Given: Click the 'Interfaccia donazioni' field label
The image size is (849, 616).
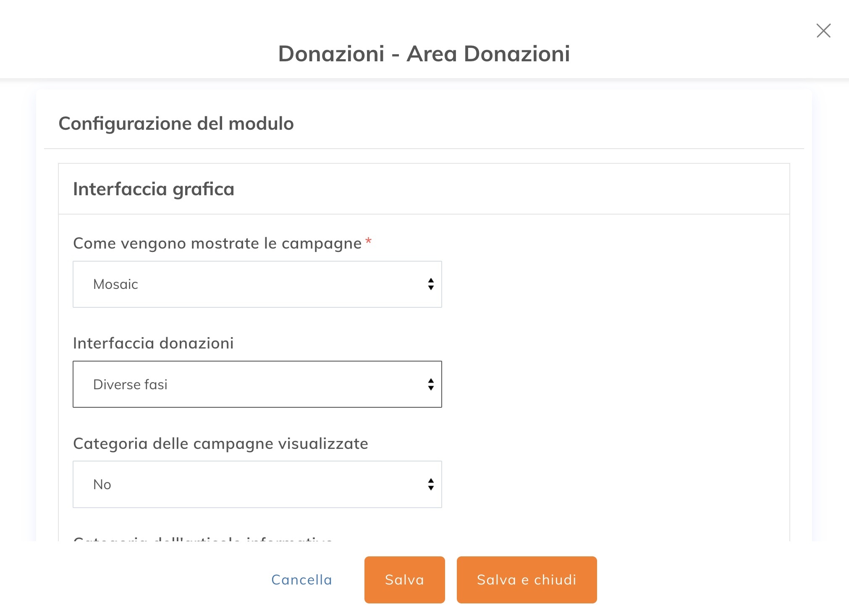Looking at the screenshot, I should coord(153,343).
